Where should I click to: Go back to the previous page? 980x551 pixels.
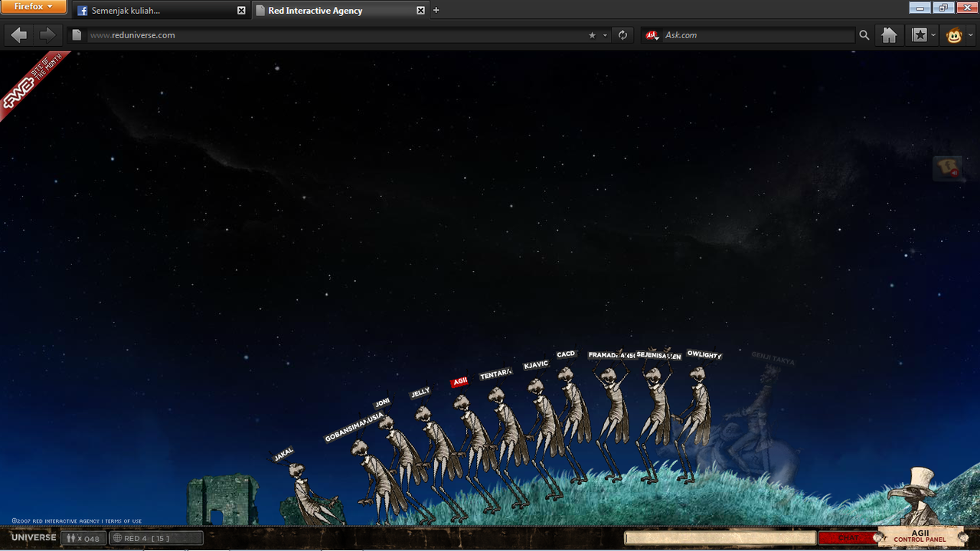19,34
